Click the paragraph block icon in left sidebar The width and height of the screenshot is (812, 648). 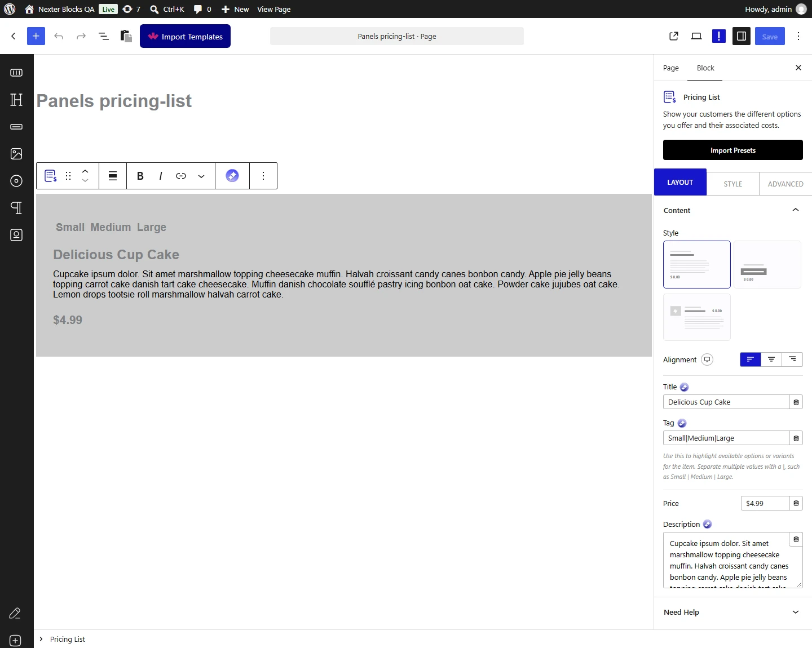coord(16,208)
